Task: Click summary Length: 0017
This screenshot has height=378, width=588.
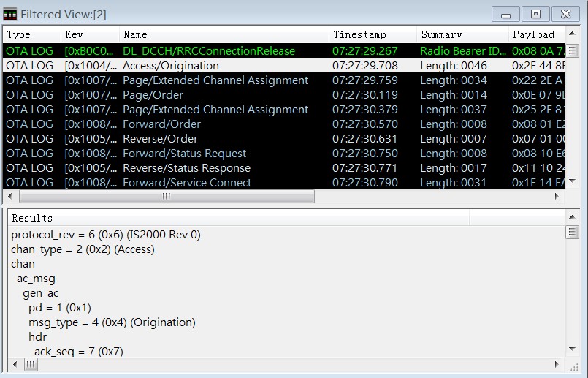Action: (x=454, y=167)
